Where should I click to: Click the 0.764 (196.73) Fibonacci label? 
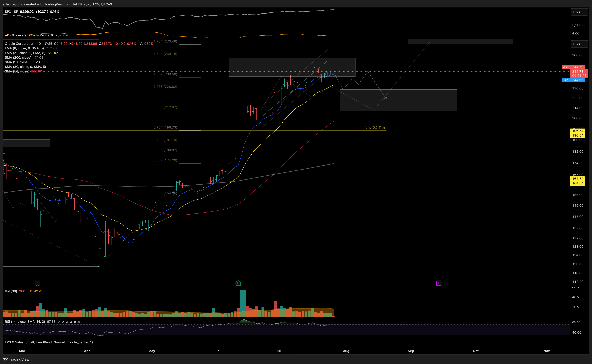click(165, 127)
